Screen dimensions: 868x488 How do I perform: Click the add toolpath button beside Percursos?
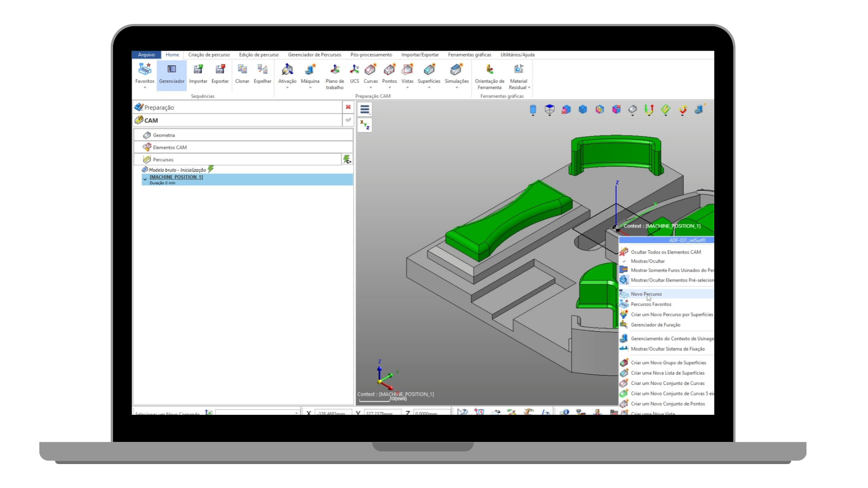coord(347,160)
